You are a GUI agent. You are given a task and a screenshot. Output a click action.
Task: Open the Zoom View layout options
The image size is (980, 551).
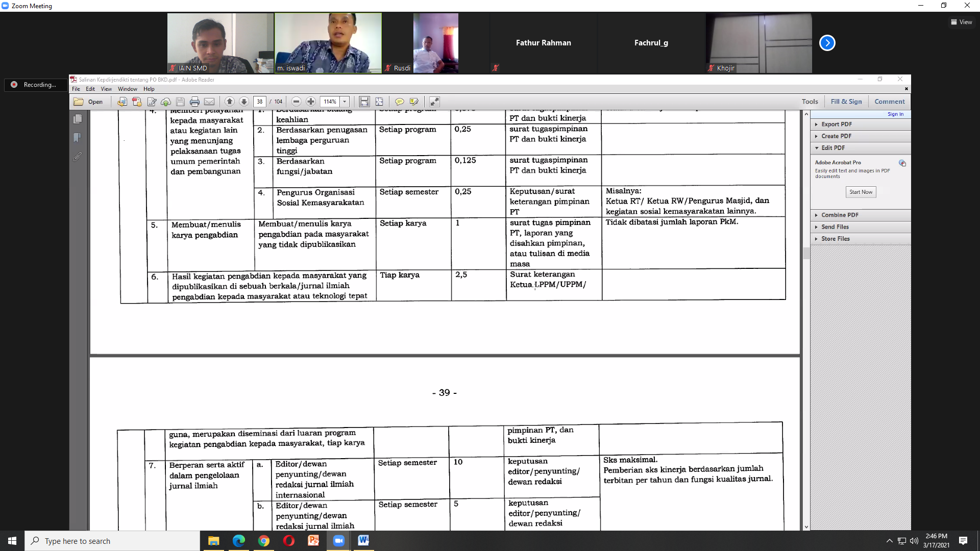point(962,22)
